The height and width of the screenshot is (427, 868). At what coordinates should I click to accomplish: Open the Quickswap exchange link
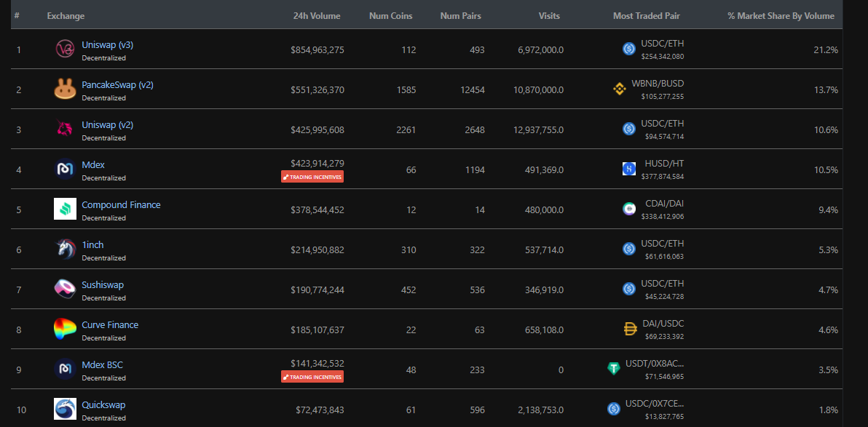tap(103, 405)
